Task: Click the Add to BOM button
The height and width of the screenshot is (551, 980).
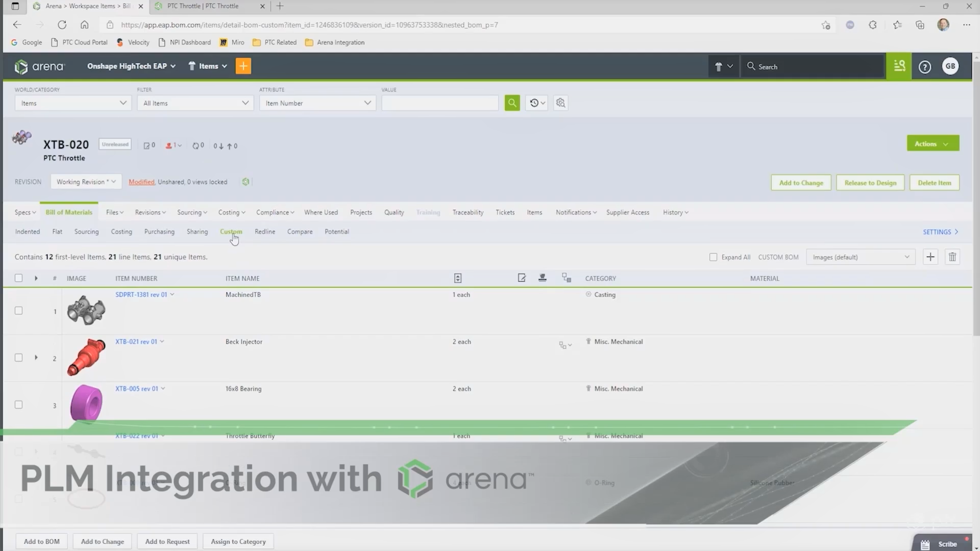Action: point(42,541)
